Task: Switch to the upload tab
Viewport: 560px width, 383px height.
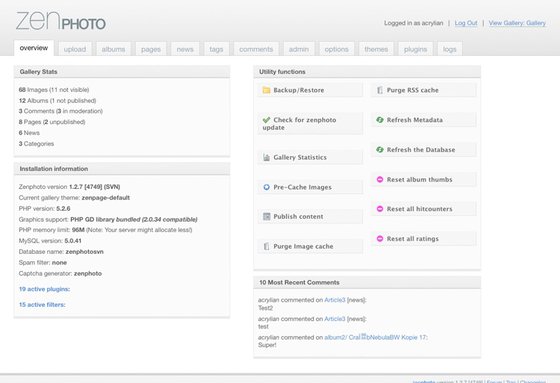Action: [75, 49]
